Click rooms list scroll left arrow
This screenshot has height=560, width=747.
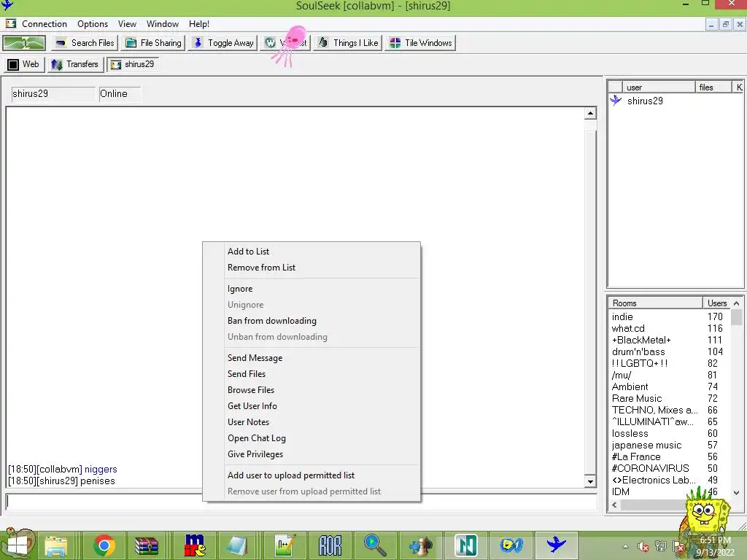(x=614, y=505)
